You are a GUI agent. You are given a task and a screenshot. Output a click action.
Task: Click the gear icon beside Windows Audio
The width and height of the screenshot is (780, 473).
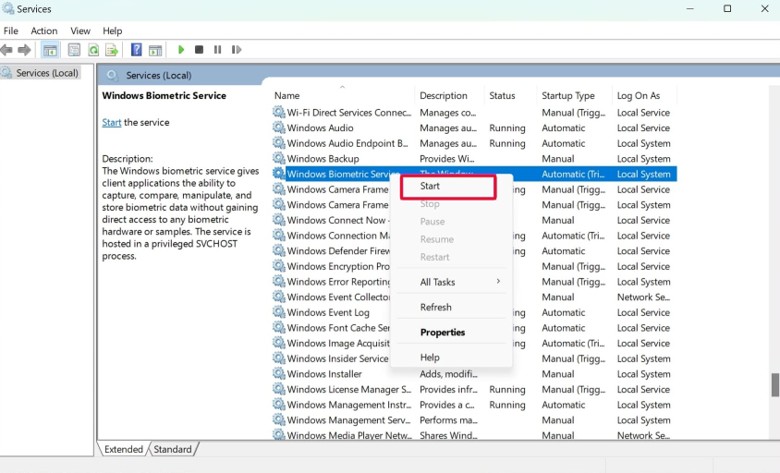[x=279, y=127]
